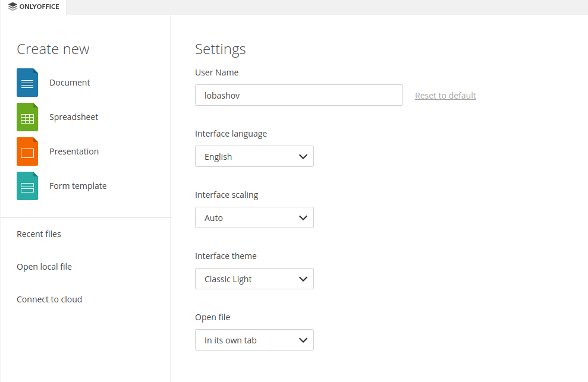
Task: Open the Recent files section
Action: point(39,234)
